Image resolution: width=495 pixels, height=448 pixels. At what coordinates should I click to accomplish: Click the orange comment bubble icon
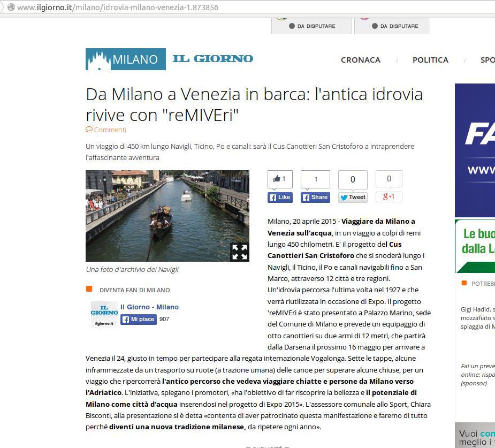[x=89, y=130]
